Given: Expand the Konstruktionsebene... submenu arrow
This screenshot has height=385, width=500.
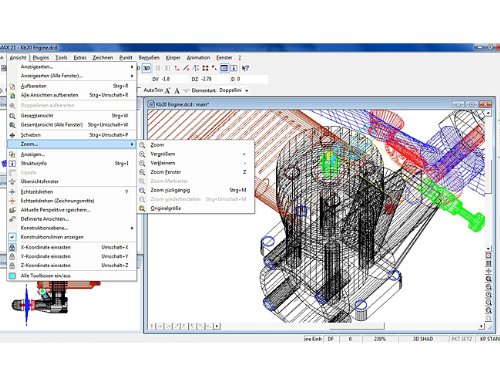Looking at the screenshot, I should point(132,228).
